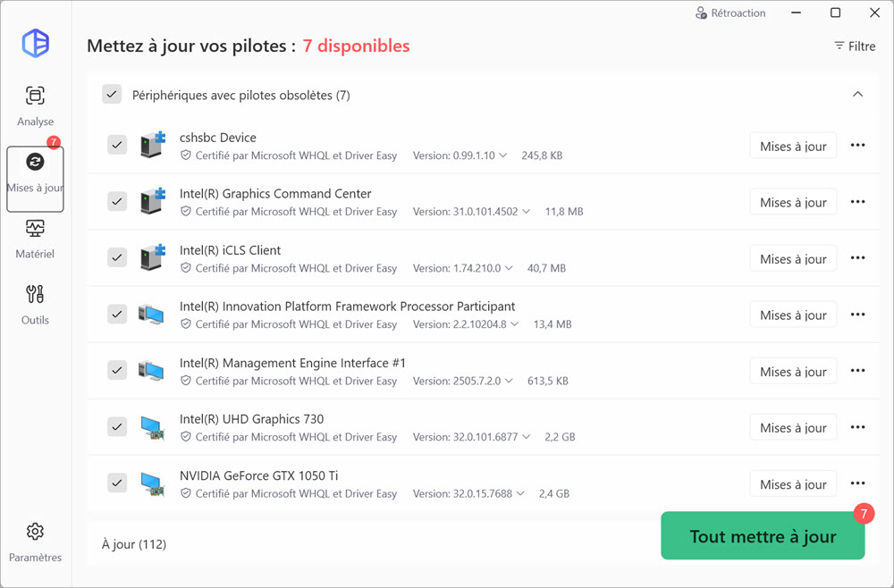
Task: Open more options for NVIDIA GeForce GTX 1050 Ti
Action: point(857,483)
